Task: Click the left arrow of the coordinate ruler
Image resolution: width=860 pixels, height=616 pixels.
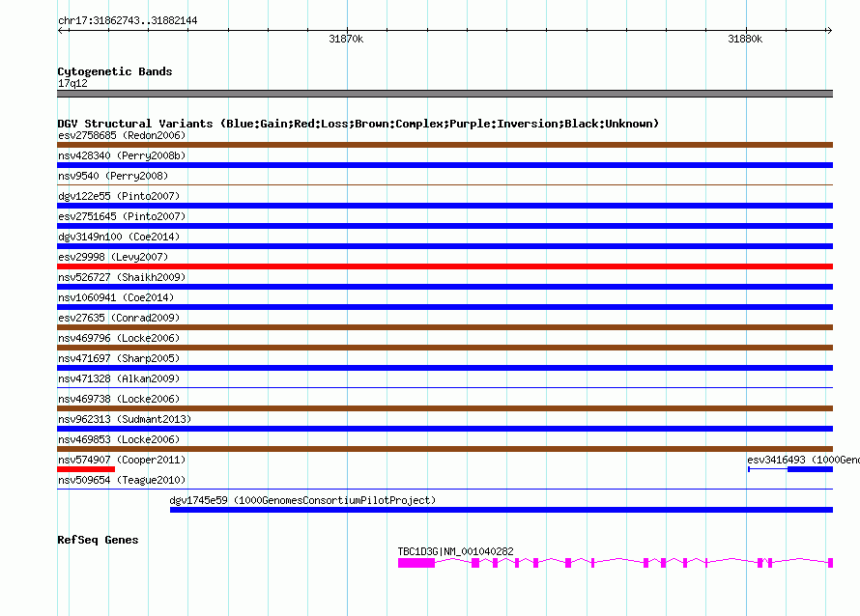Action: click(62, 30)
